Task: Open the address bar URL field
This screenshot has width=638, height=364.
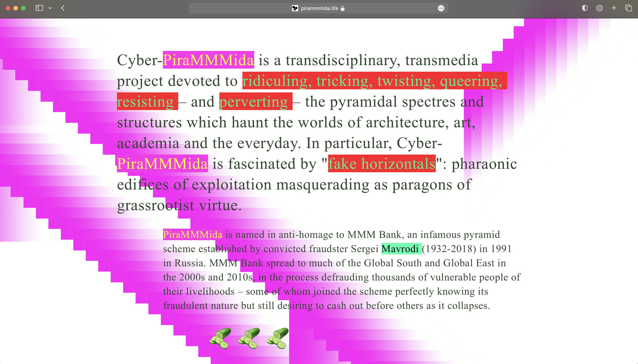Action: coord(319,8)
